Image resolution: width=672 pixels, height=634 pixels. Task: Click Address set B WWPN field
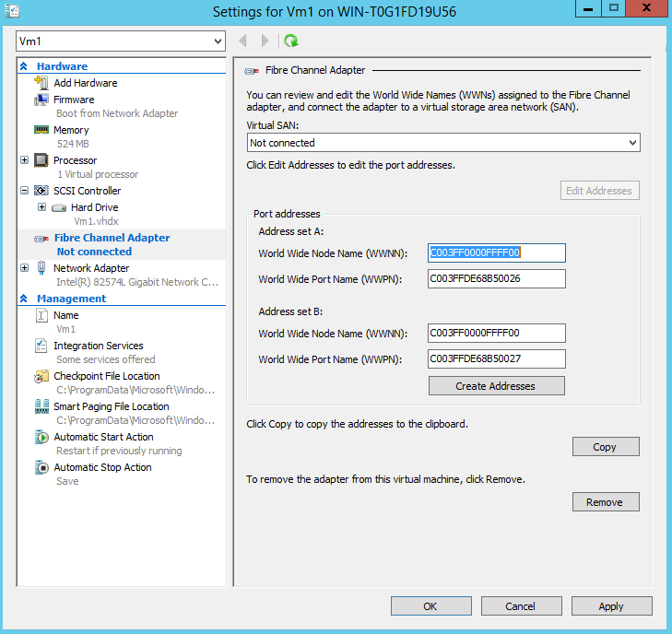tap(496, 359)
